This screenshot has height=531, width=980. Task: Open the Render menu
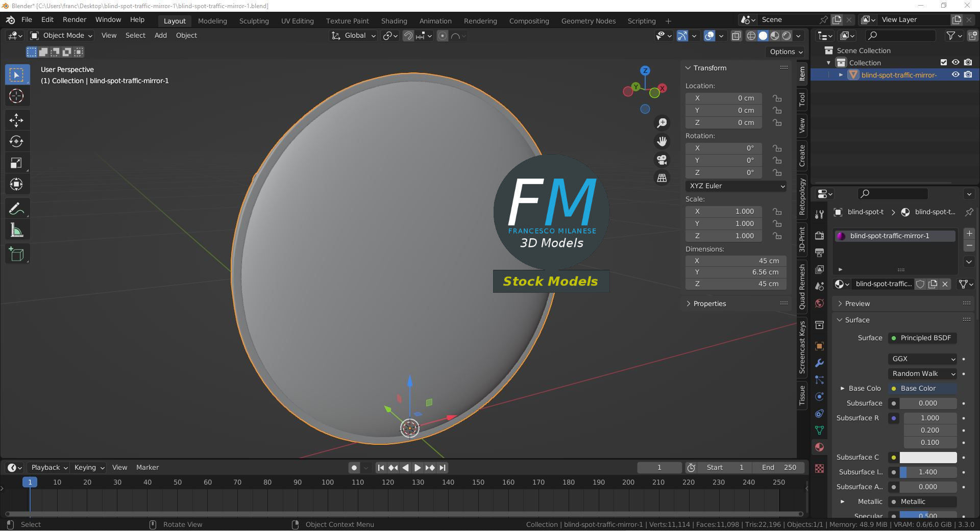tap(75, 20)
